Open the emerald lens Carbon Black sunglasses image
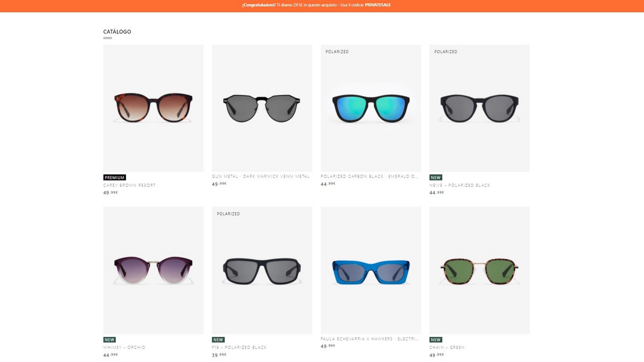Viewport: 644px width, 362px height. (x=371, y=108)
